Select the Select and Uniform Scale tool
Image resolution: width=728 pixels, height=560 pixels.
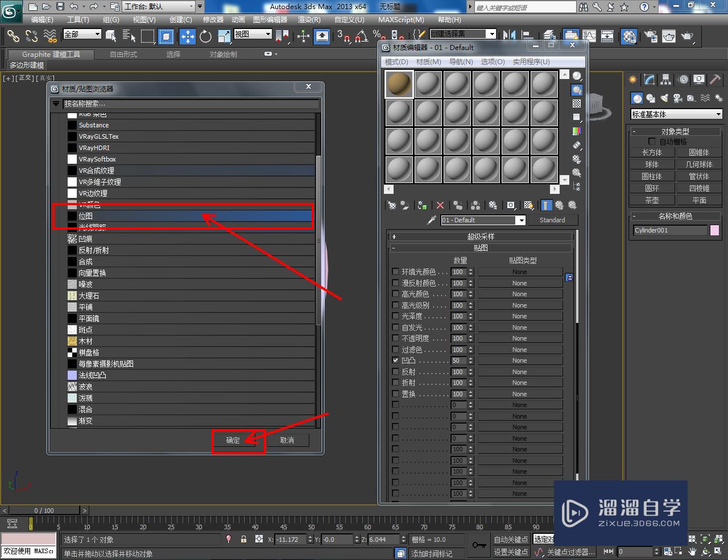click(224, 36)
